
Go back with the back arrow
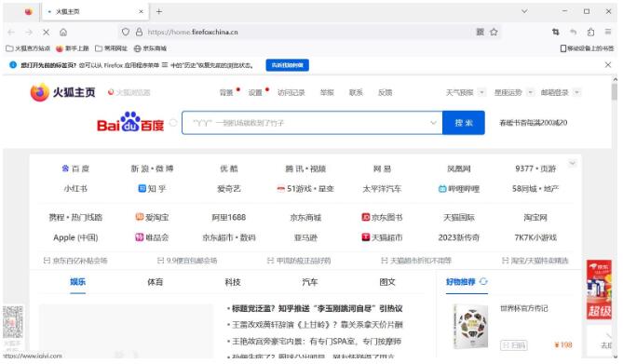pos(11,33)
